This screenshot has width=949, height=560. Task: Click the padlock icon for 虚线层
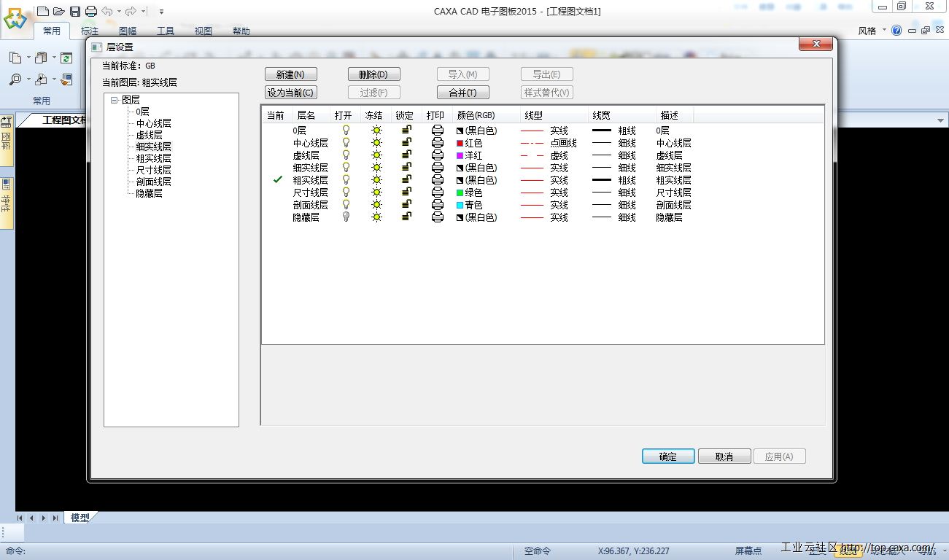(x=406, y=155)
